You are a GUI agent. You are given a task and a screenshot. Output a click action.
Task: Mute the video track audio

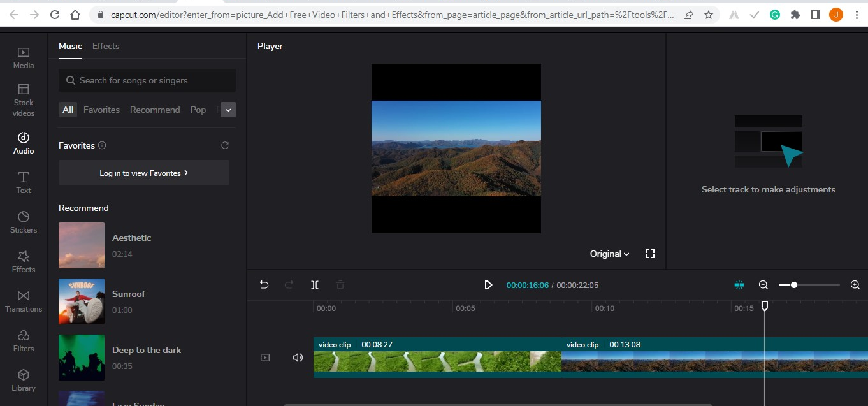pyautogui.click(x=298, y=358)
